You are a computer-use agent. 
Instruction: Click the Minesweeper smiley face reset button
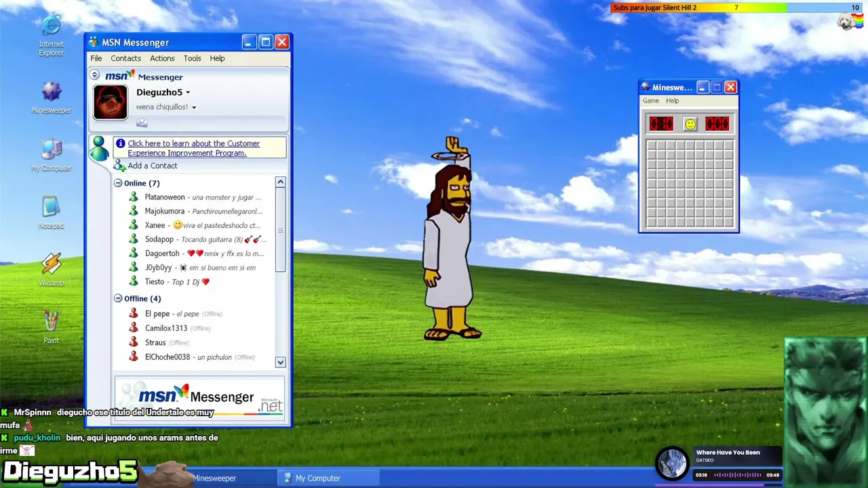[690, 124]
